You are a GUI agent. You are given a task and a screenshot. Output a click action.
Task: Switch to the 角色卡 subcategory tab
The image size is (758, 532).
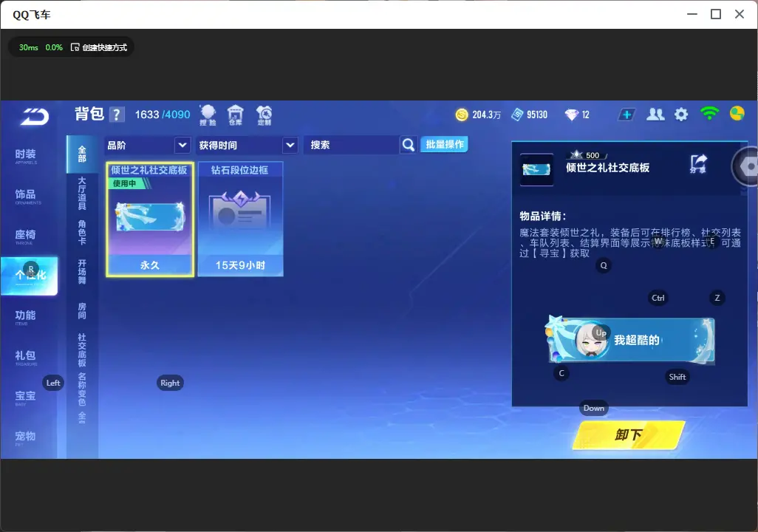click(x=82, y=232)
